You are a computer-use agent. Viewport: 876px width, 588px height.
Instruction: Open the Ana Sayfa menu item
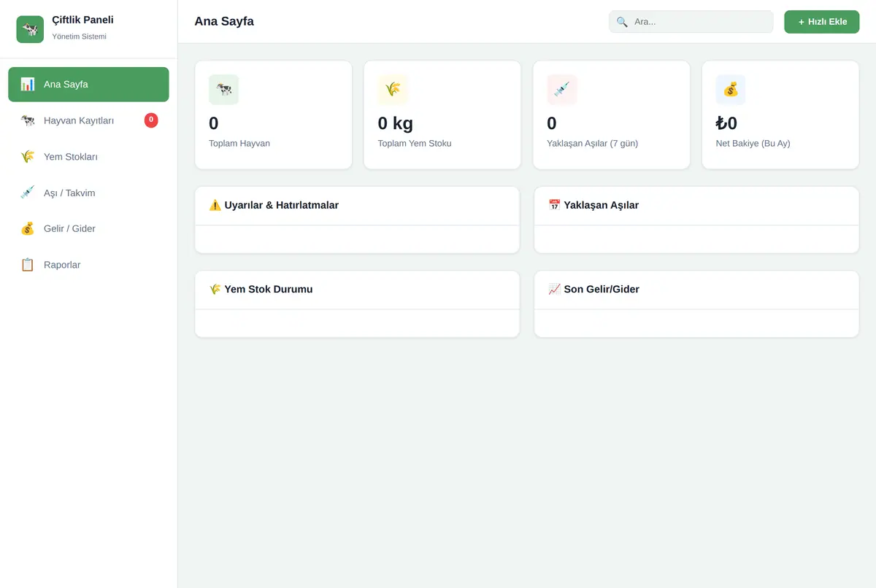(x=88, y=84)
